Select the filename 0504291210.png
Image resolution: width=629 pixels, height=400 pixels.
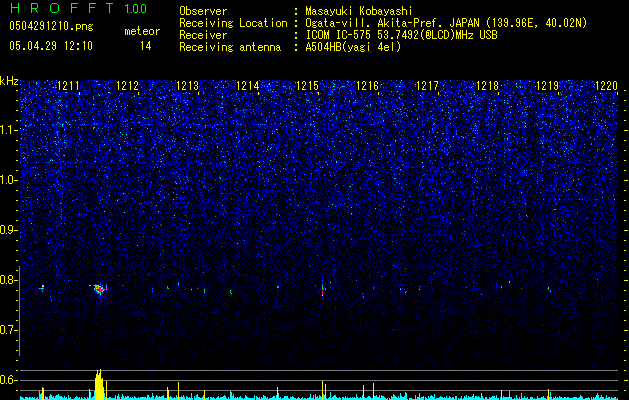51,27
